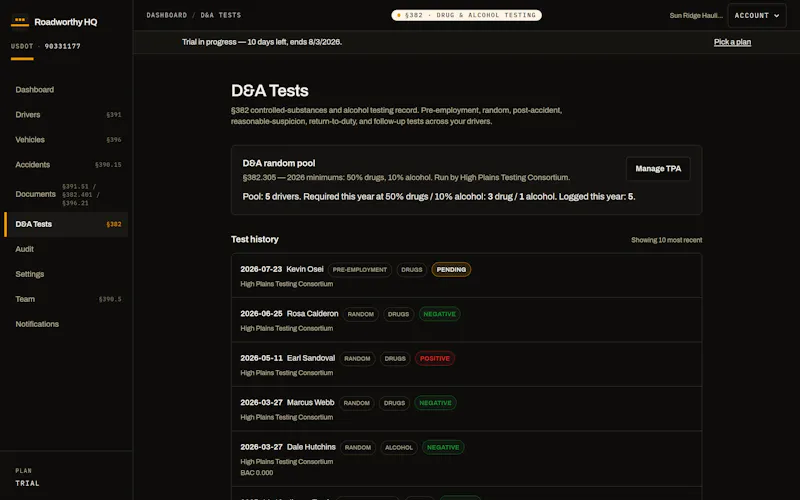Click the TRIAL plan label
The width and height of the screenshot is (800, 500).
27,483
